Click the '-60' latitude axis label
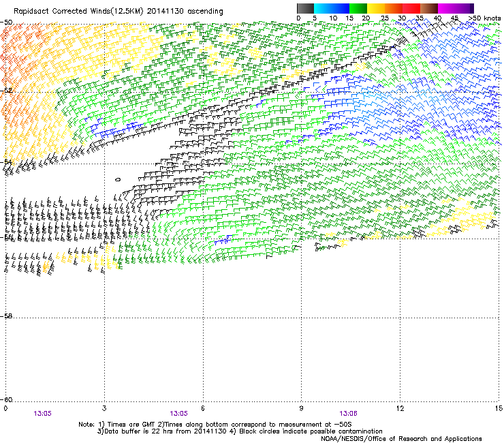Screen dimensions: 504x443 [6, 399]
